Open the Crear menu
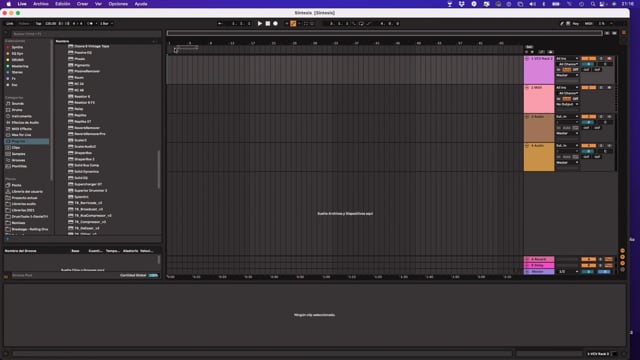The height and width of the screenshot is (360, 640). [82, 4]
